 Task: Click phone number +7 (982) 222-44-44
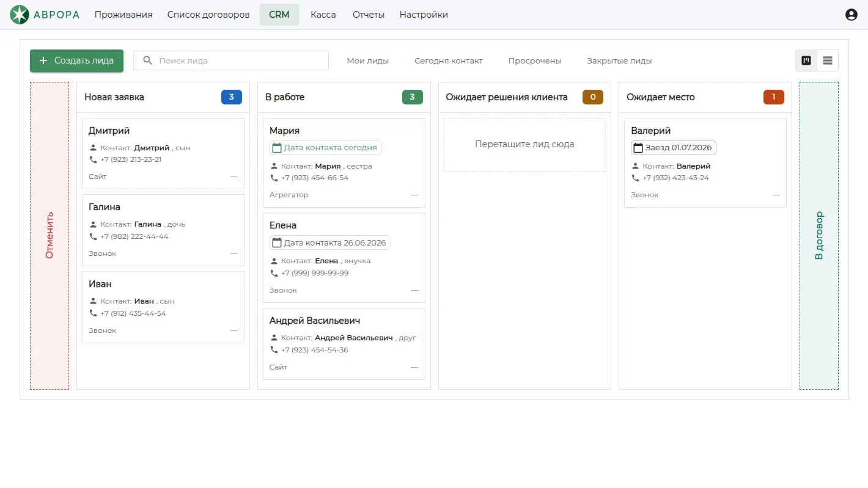134,236
